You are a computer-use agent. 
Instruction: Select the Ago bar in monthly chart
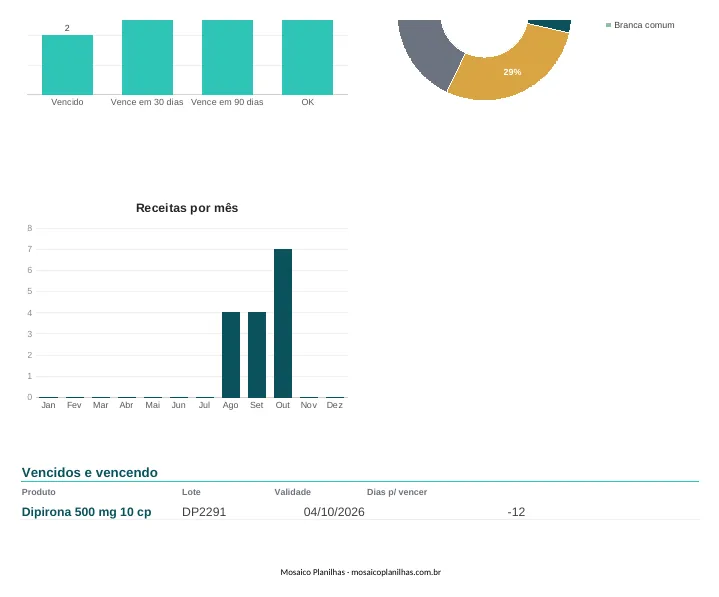pyautogui.click(x=231, y=355)
